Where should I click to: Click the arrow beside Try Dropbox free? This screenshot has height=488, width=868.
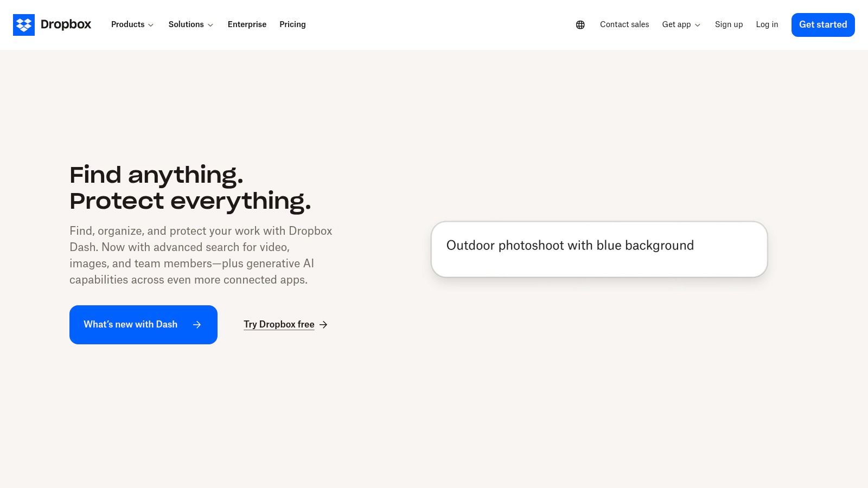coord(323,325)
